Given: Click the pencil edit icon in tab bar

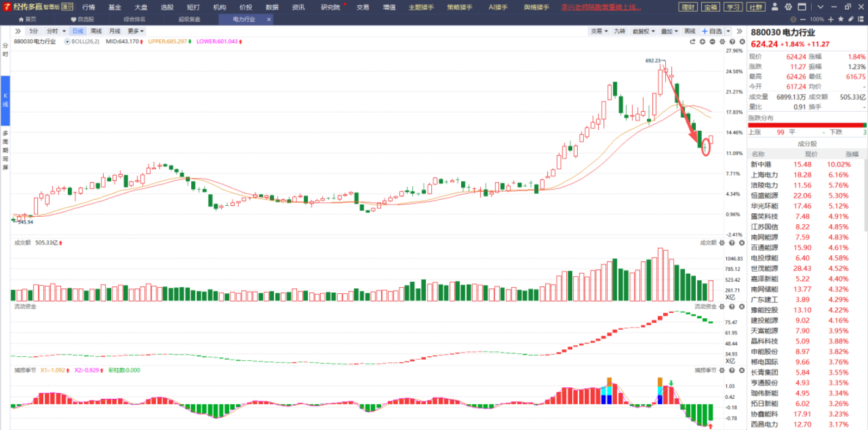Looking at the screenshot, I should point(852,20).
